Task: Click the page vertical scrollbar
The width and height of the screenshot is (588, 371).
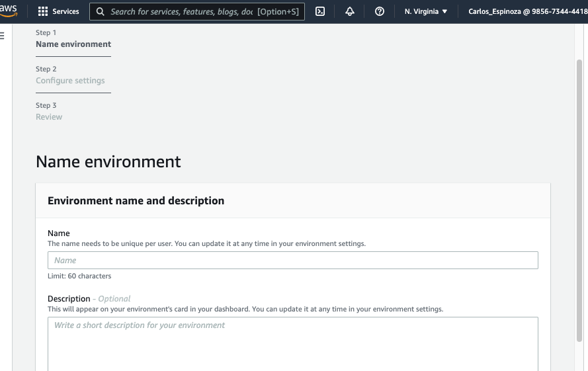Action: click(579, 200)
